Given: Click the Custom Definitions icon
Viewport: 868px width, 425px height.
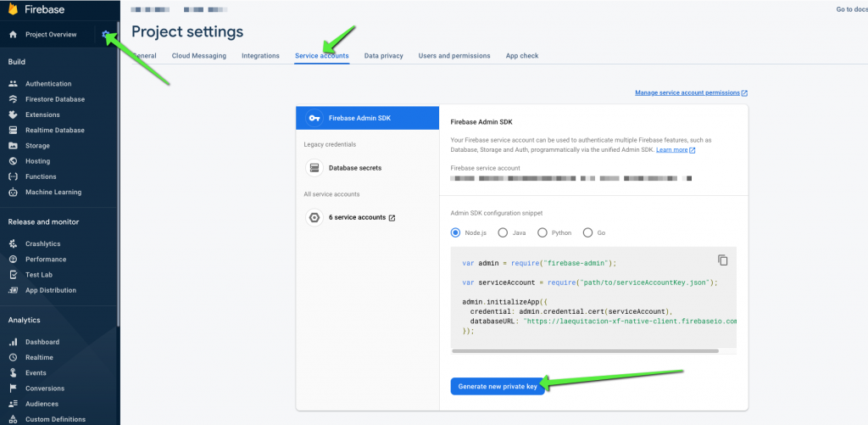Looking at the screenshot, I should click(x=14, y=419).
